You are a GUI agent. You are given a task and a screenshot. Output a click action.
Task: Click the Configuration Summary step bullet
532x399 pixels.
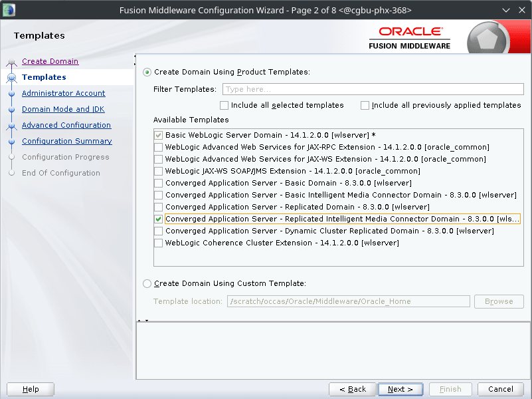[x=12, y=141]
